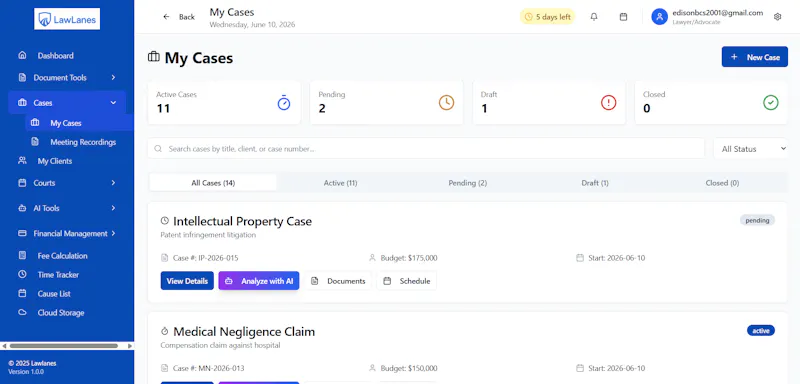Click the user profile avatar
Screen dimensions: 800x384
(x=659, y=17)
